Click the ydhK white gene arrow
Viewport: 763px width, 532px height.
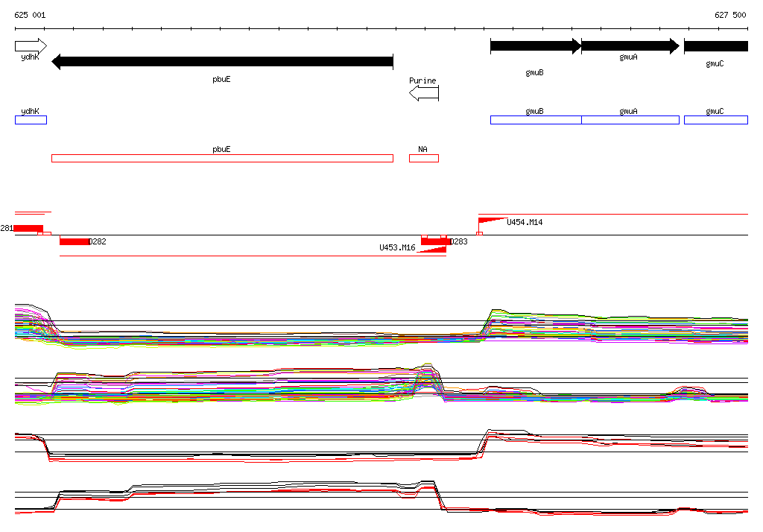click(x=31, y=46)
